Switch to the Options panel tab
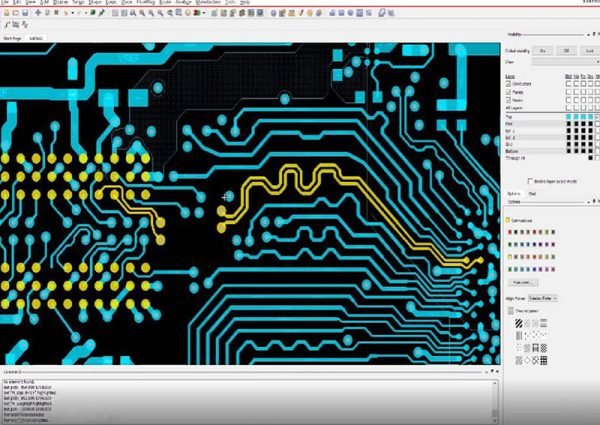 [x=514, y=194]
